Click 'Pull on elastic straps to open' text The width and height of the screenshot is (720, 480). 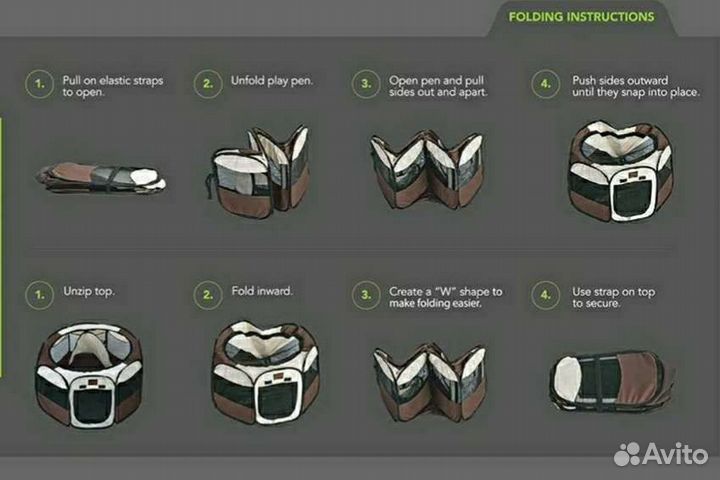pos(113,86)
